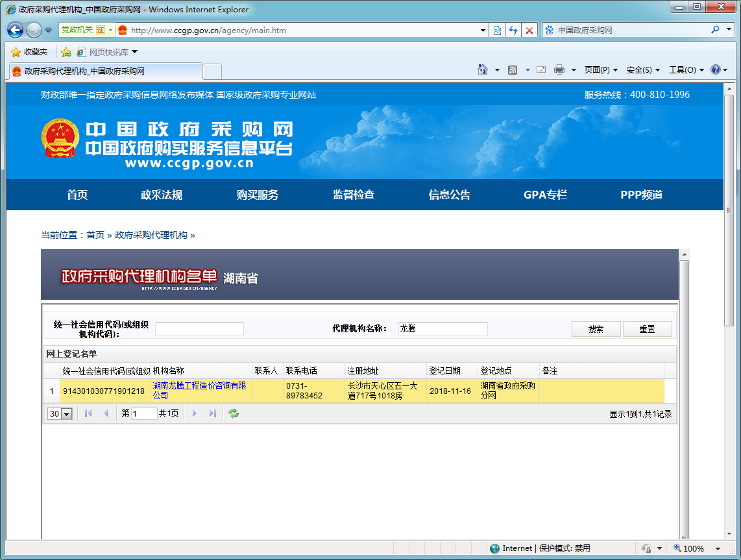Go to the table's last page icon
Screen dimensions: 741x560
212,413
